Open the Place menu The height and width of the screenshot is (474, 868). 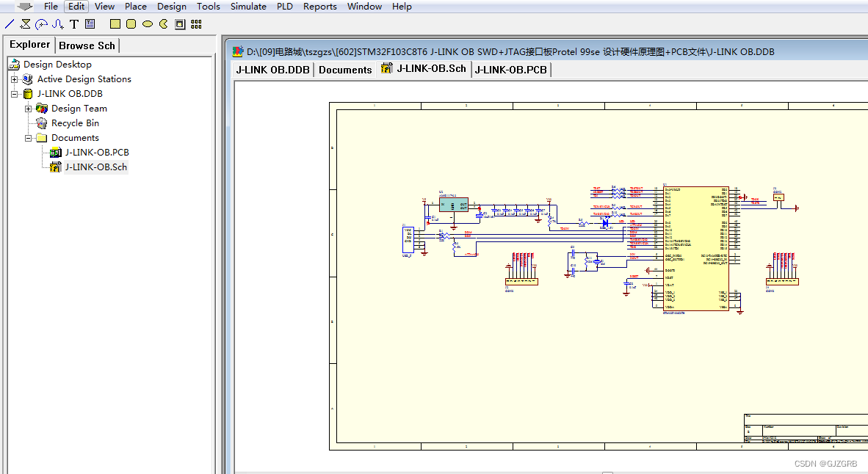pos(136,7)
